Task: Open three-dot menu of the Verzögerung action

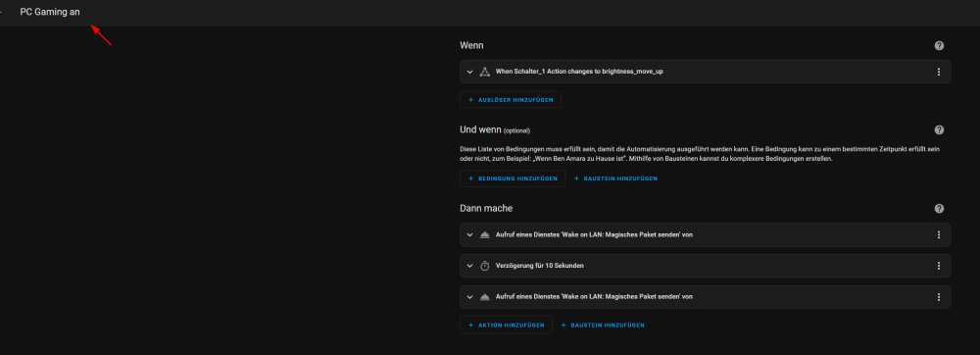Action: [x=938, y=266]
